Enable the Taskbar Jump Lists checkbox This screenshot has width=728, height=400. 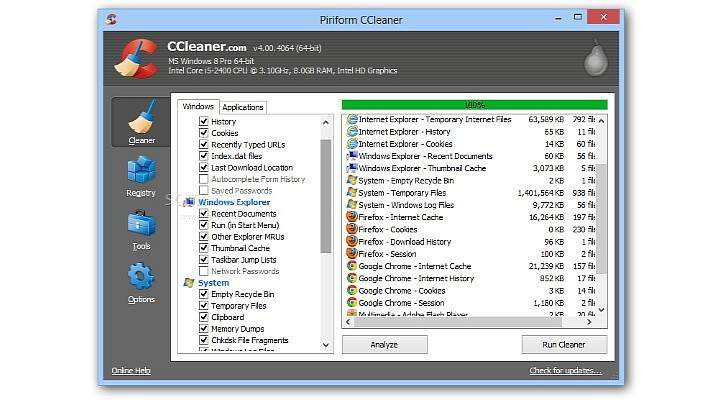point(204,259)
